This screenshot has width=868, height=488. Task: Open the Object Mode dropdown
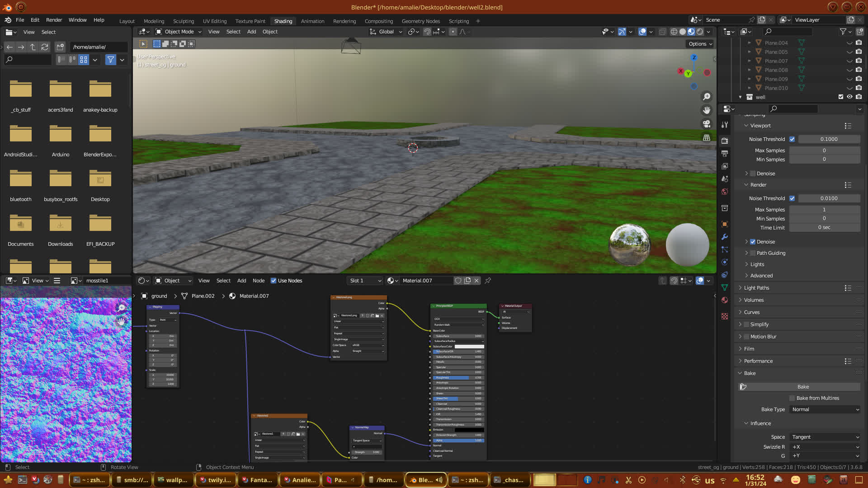[x=179, y=32]
